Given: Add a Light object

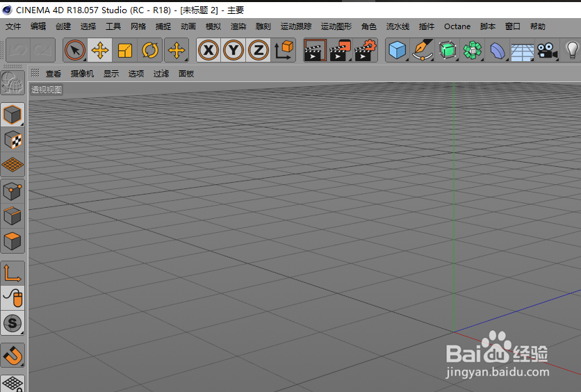Looking at the screenshot, I should coord(572,50).
